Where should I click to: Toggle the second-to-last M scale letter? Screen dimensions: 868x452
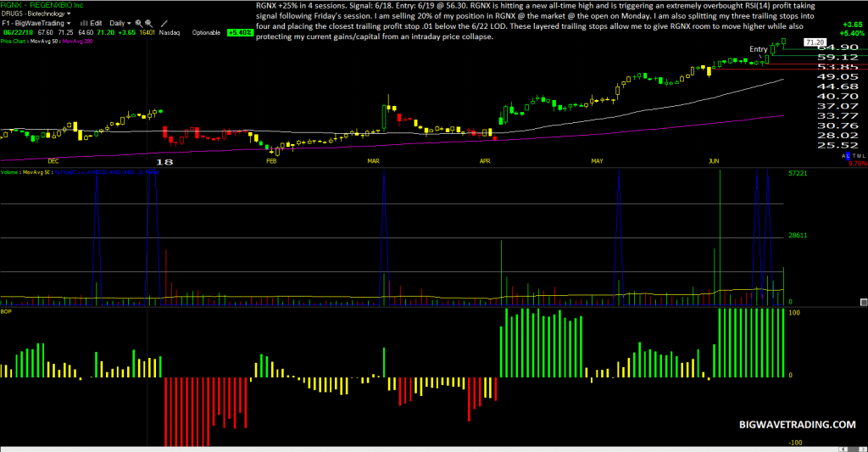coord(860,156)
